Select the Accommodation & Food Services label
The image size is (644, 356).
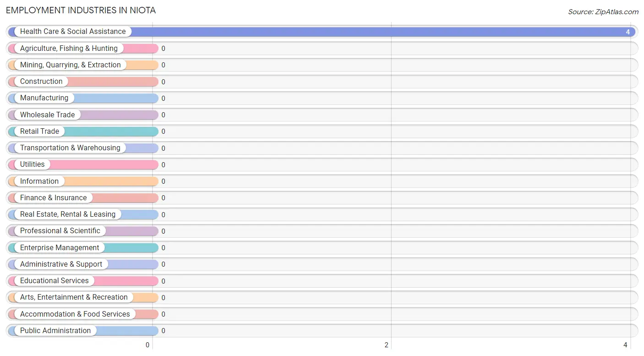pos(75,314)
